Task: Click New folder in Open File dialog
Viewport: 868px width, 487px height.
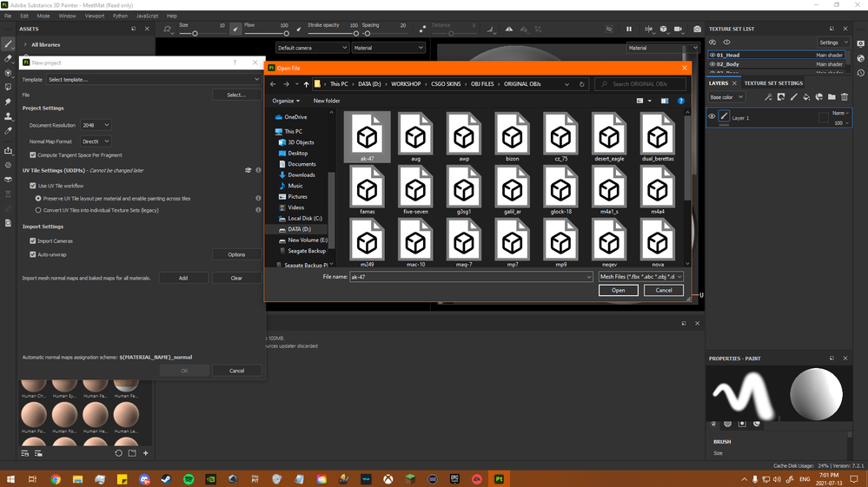Action: [x=327, y=101]
